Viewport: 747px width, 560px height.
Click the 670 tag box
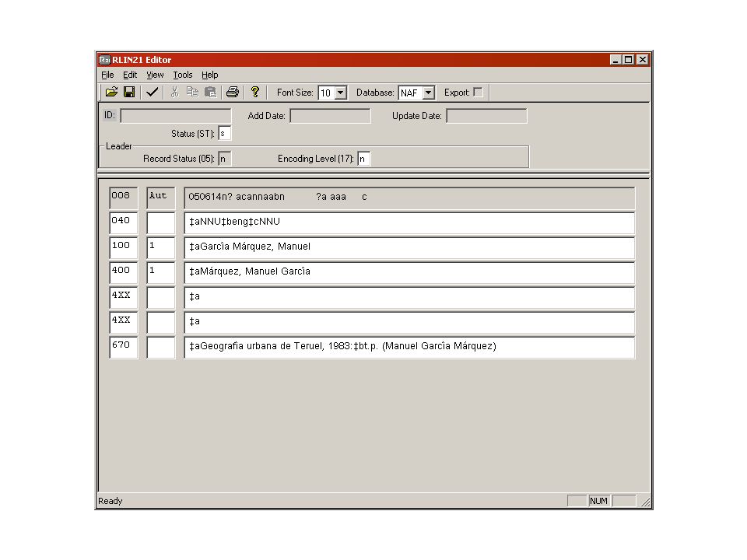tap(124, 347)
